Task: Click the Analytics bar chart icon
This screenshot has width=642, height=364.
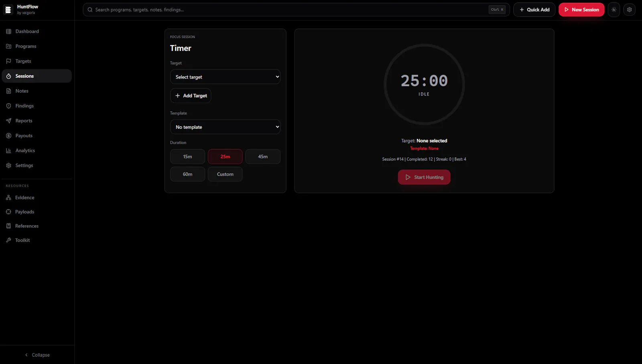Action: [x=8, y=150]
